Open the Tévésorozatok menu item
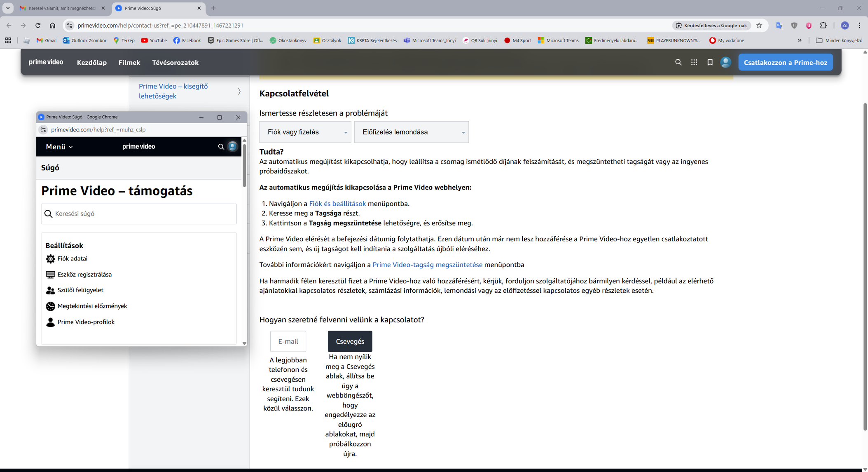The height and width of the screenshot is (472, 868). coord(175,63)
